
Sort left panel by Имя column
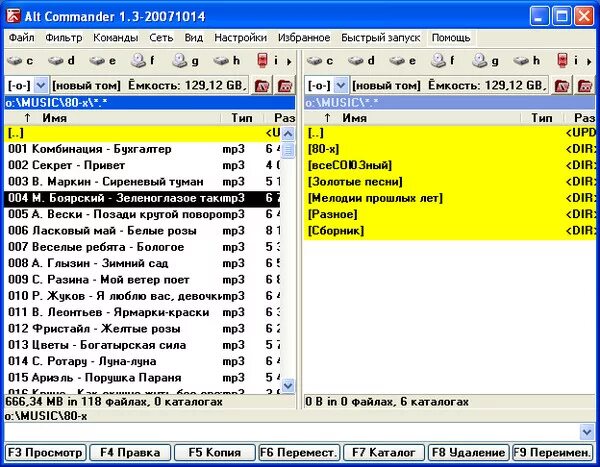pos(113,118)
